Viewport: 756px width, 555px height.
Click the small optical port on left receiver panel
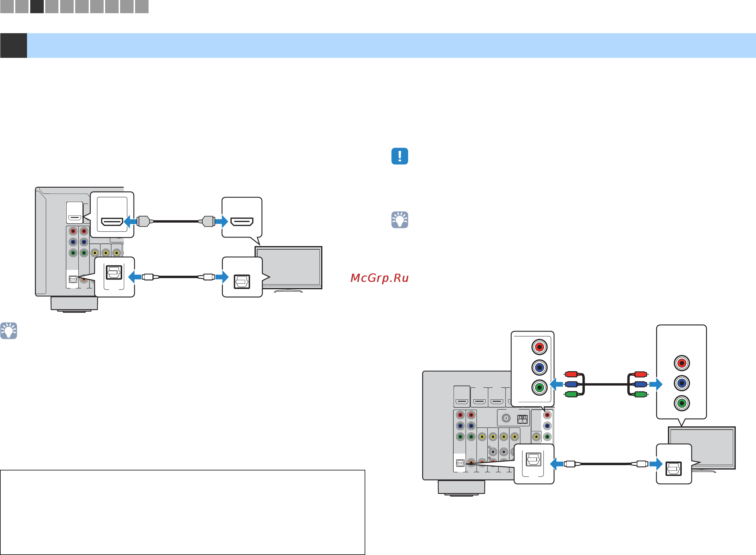[x=73, y=279]
